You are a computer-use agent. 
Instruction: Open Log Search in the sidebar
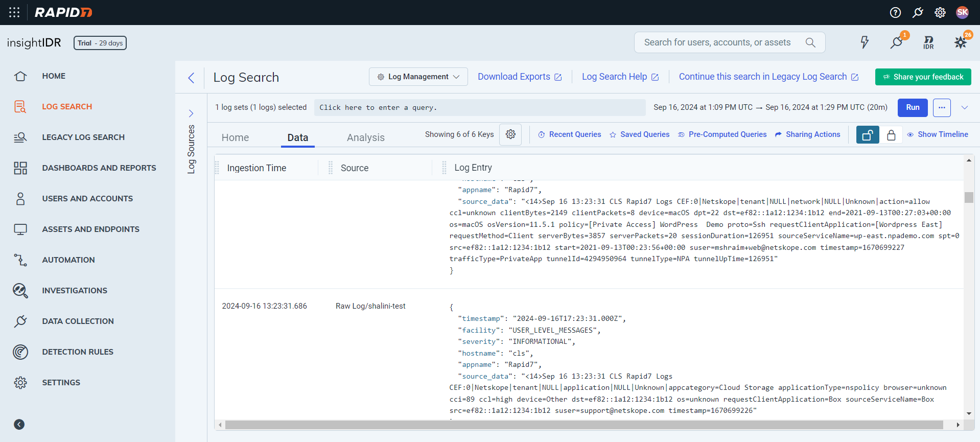(67, 106)
